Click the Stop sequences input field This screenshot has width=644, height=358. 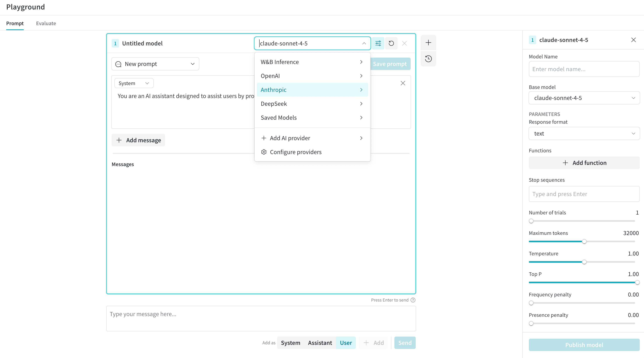click(584, 194)
